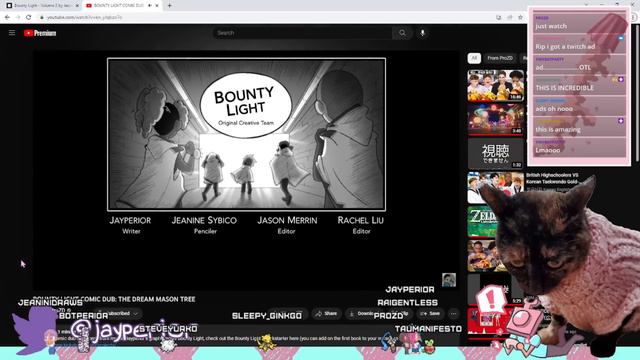The width and height of the screenshot is (640, 360).
Task: Close the Bounty Light Comic Dub tab
Action: point(157,6)
